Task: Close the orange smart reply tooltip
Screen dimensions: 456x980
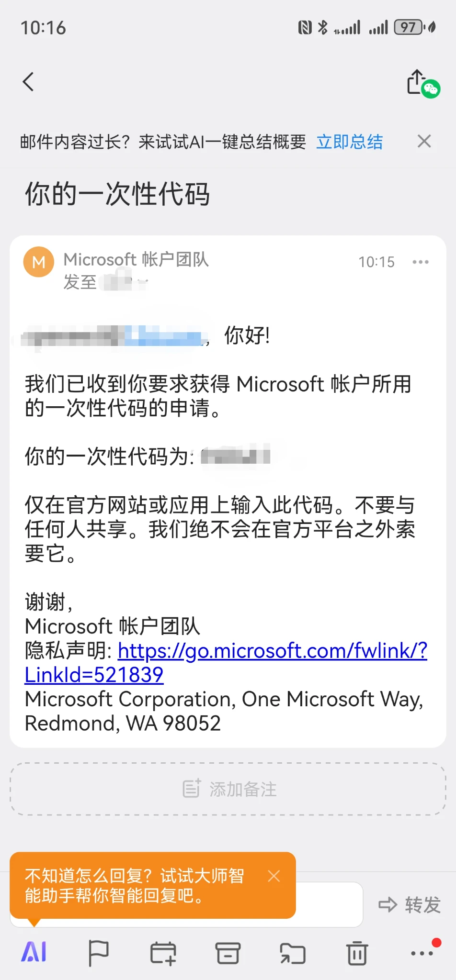Action: [x=274, y=876]
